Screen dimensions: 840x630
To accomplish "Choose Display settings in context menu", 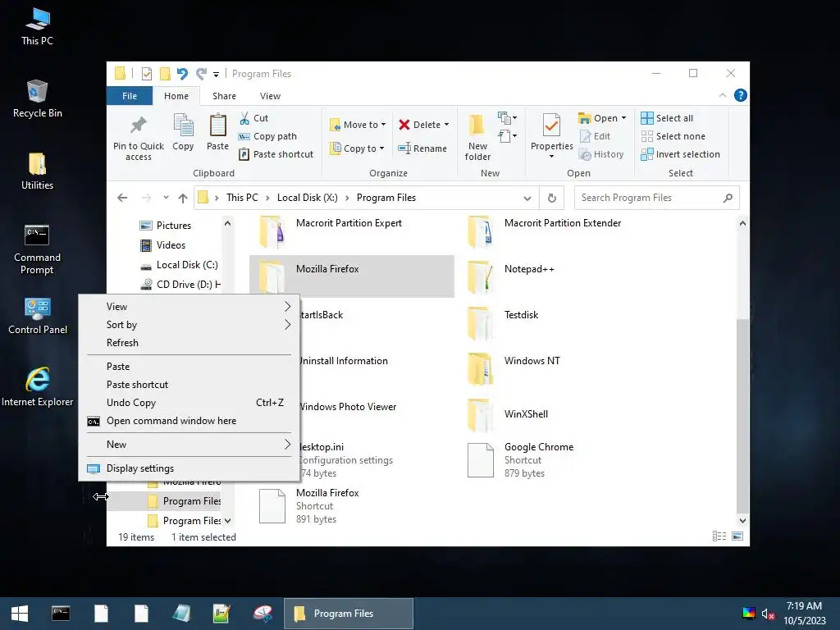I will pos(189,468).
